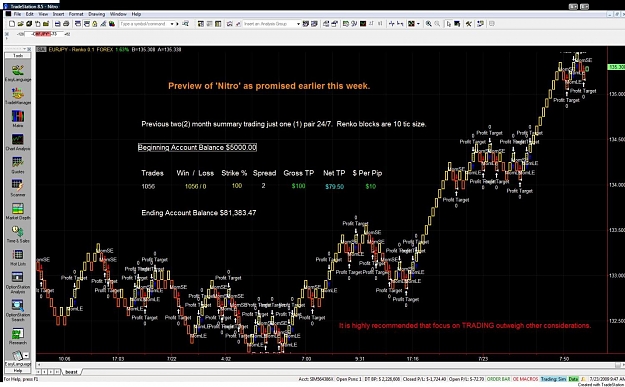Open the View menu
Viewport: 625px width, 387px height.
coord(43,14)
